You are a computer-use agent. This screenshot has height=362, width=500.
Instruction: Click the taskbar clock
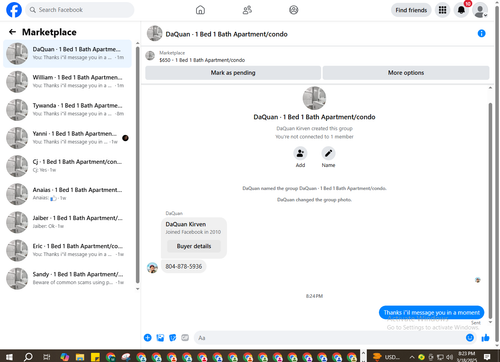tap(466, 356)
